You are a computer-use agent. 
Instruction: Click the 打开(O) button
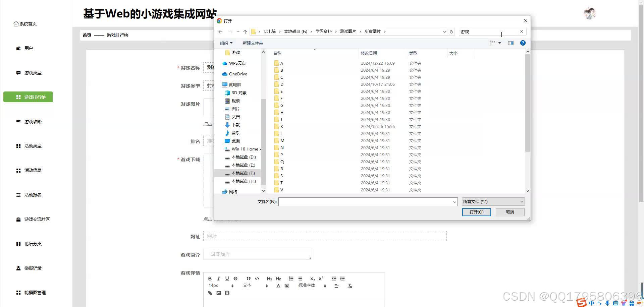476,212
